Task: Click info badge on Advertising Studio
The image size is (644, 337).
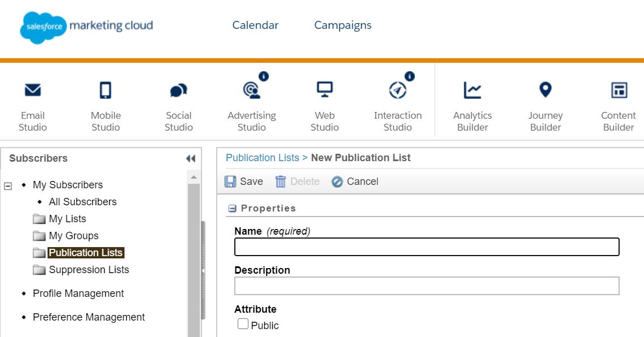Action: [x=264, y=76]
